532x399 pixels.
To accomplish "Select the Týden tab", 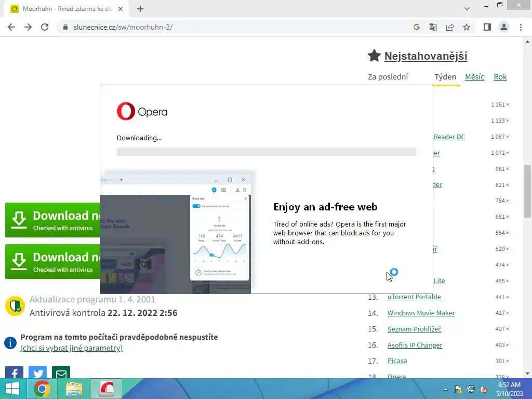I will 445,77.
